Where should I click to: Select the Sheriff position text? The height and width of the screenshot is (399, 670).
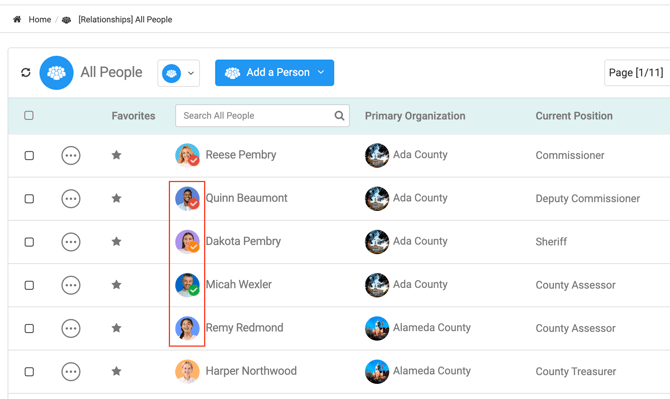[x=551, y=242]
